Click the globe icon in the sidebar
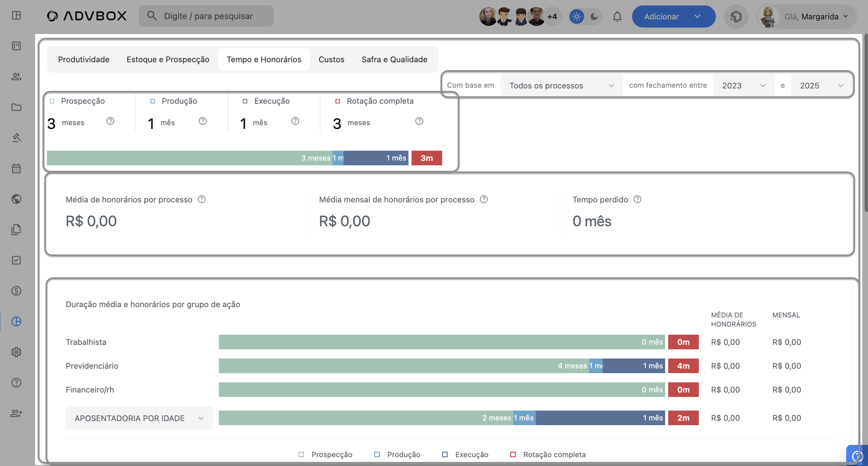868x466 pixels. click(16, 199)
